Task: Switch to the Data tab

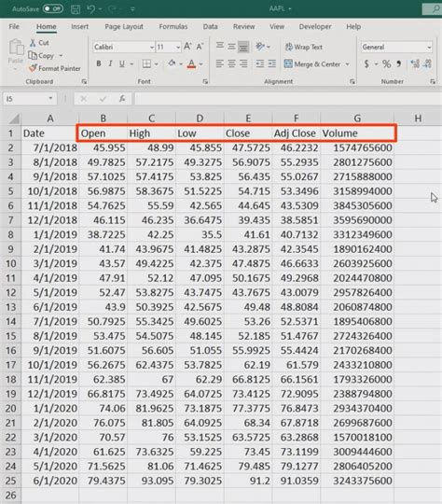Action: click(211, 27)
